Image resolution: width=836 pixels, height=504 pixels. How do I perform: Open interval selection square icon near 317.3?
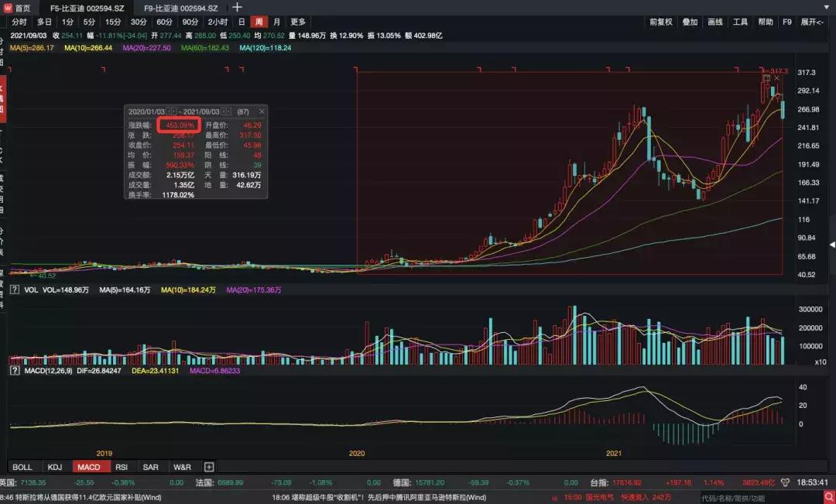click(766, 78)
